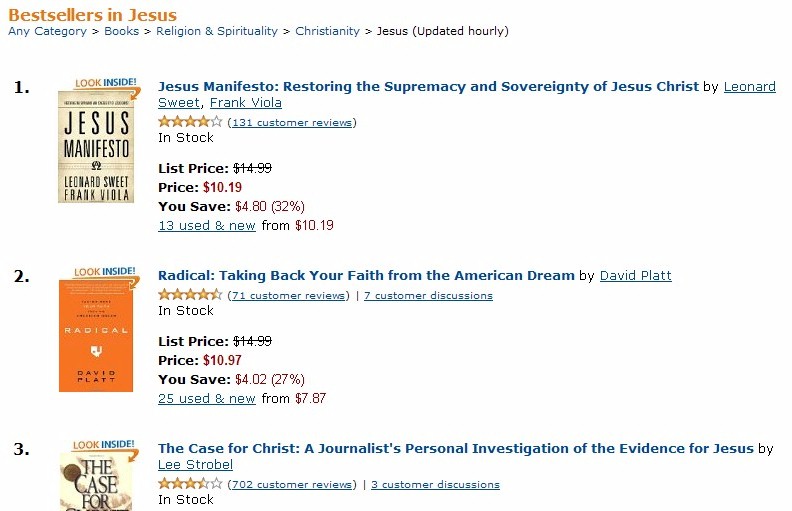Open the Jesus Manifesto title link
Viewport: 792px width, 511px height.
click(428, 86)
